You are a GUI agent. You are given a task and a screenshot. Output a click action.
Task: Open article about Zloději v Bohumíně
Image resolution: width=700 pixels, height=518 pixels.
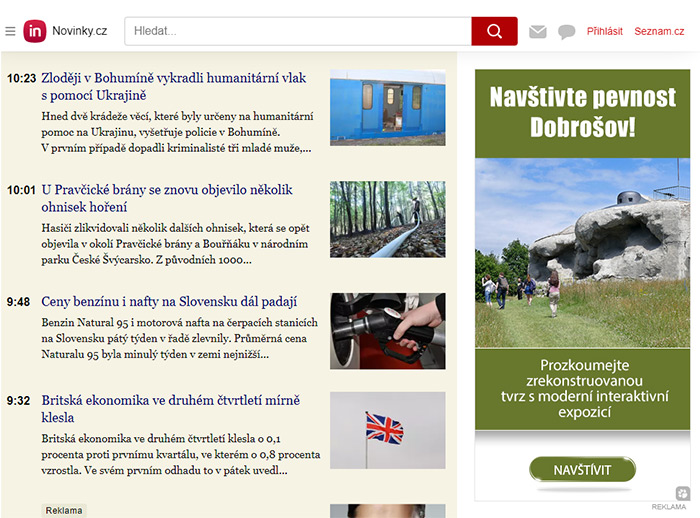[173, 86]
